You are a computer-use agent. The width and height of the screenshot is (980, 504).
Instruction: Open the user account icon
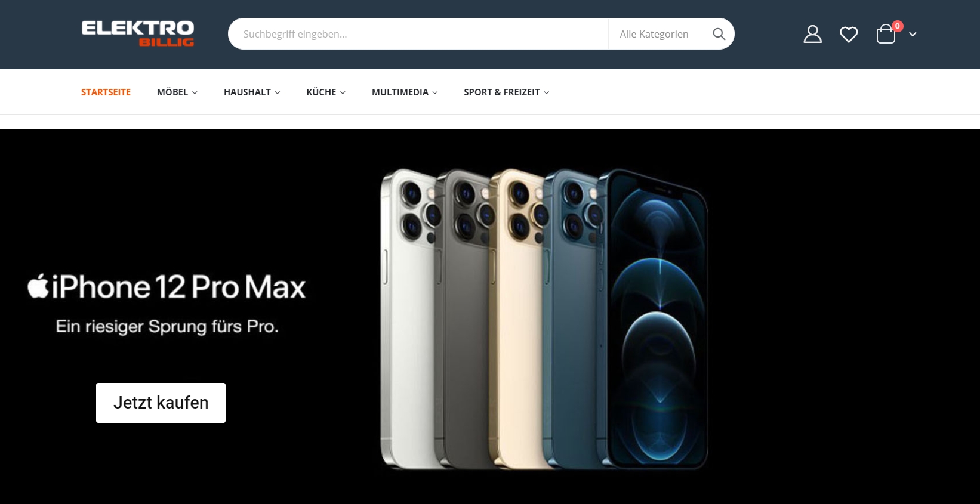click(x=812, y=34)
